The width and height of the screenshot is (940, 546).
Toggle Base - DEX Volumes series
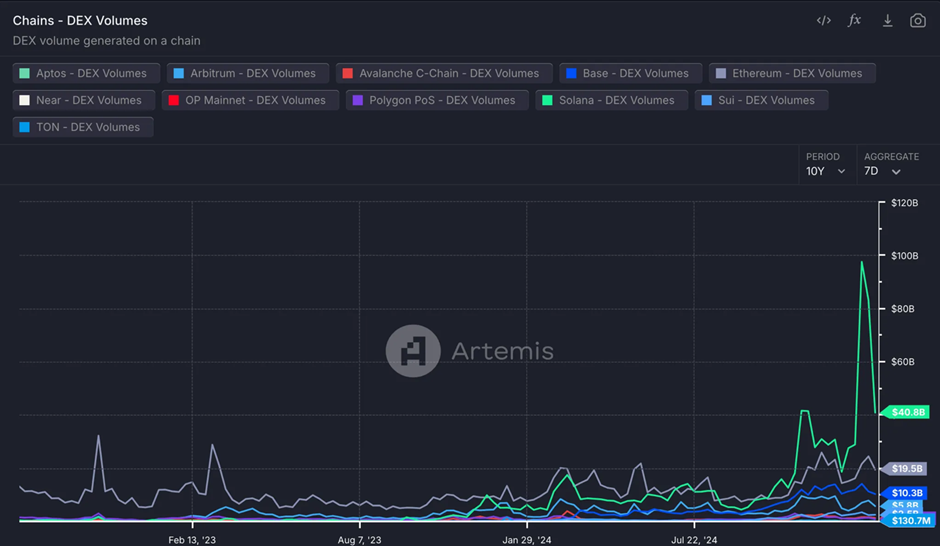[x=631, y=73]
